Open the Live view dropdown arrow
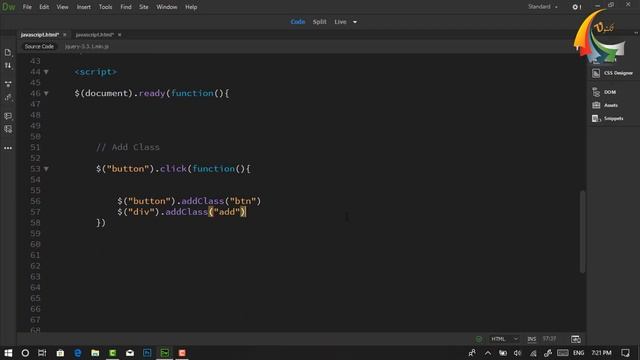Image resolution: width=640 pixels, height=360 pixels. coord(355,22)
